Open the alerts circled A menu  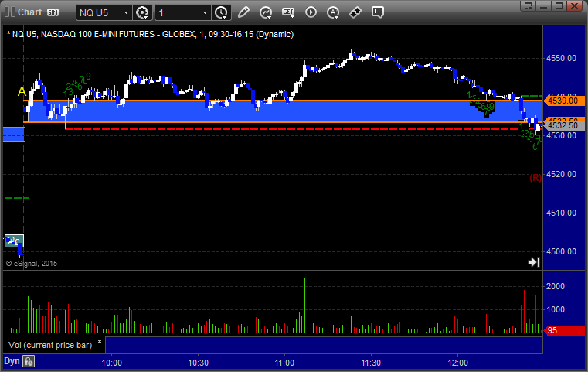pyautogui.click(x=333, y=12)
